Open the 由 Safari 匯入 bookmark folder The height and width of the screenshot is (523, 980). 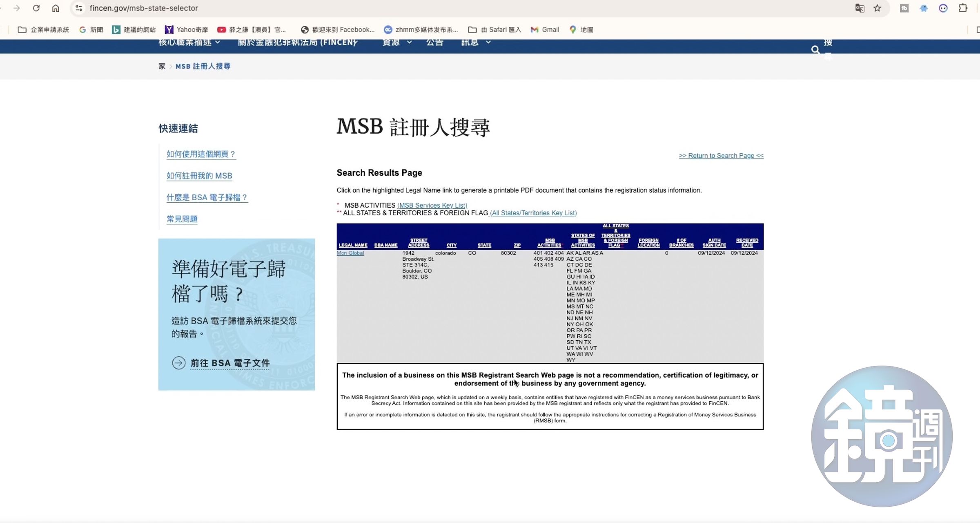pyautogui.click(x=494, y=30)
